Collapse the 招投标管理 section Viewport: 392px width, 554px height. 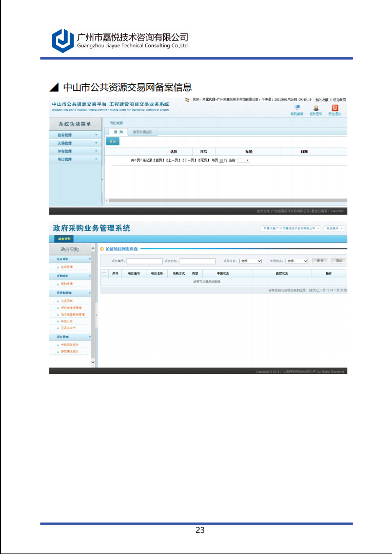click(x=70, y=293)
